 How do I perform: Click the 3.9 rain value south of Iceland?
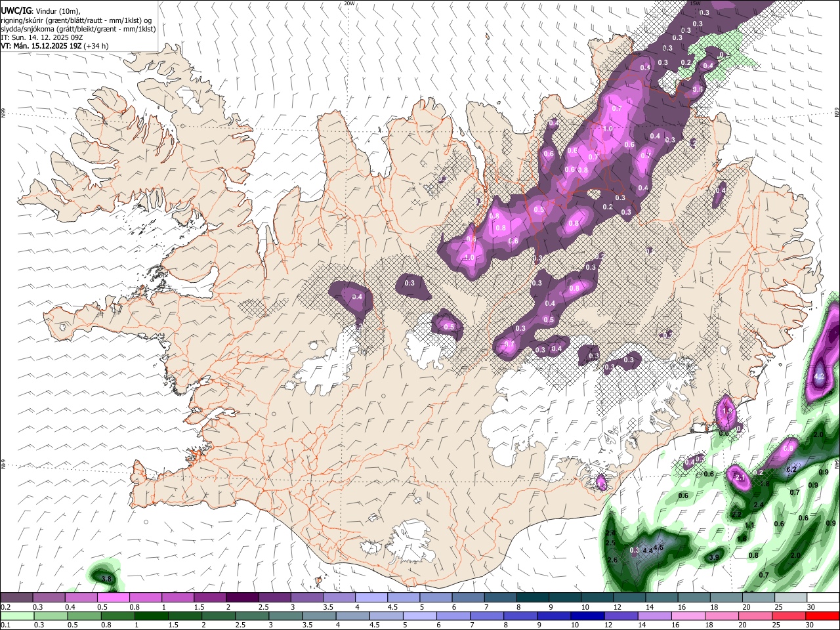(715, 557)
